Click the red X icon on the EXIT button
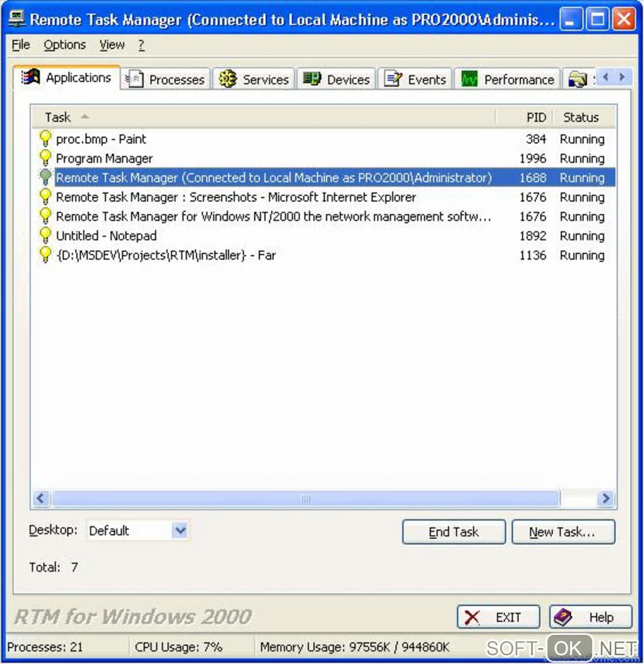Image resolution: width=644 pixels, height=664 pixels. tap(472, 617)
